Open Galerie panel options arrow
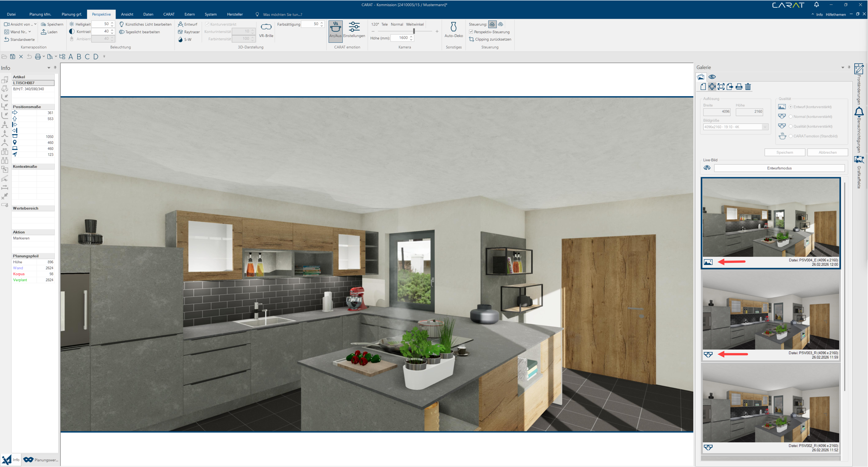Image resolution: width=868 pixels, height=467 pixels. [x=843, y=67]
